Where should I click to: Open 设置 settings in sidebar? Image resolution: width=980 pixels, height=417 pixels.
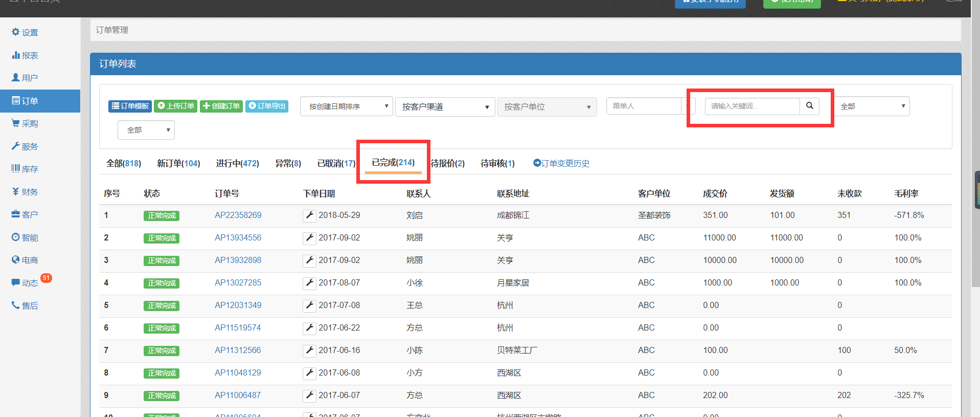[x=25, y=32]
